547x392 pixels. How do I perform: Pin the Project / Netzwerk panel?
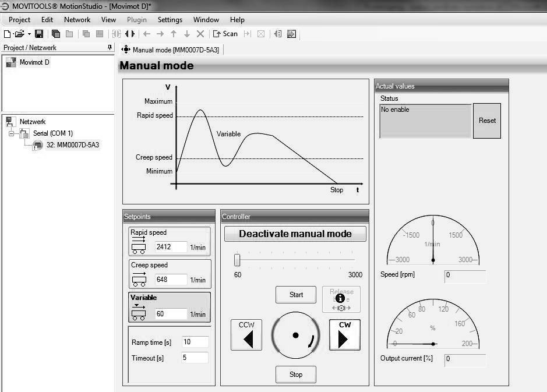(110, 47)
